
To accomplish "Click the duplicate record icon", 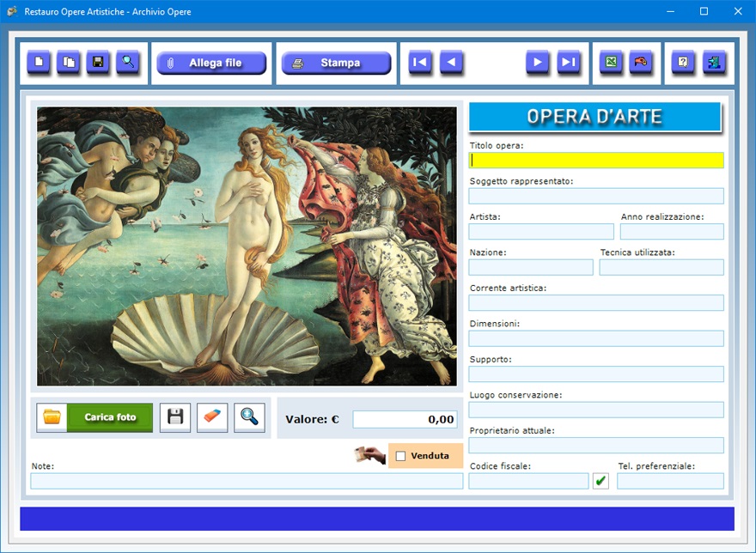I will click(68, 63).
